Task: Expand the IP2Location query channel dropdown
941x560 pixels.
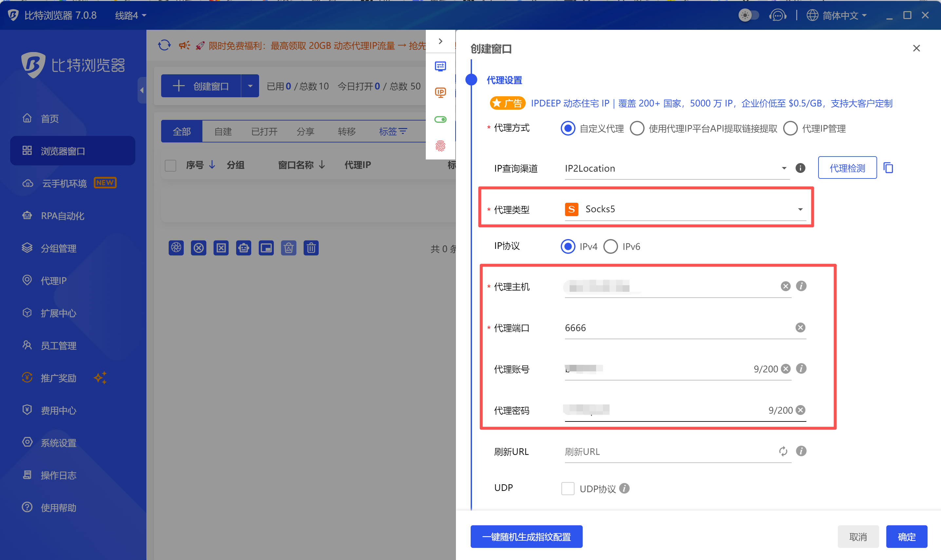Action: 675,168
